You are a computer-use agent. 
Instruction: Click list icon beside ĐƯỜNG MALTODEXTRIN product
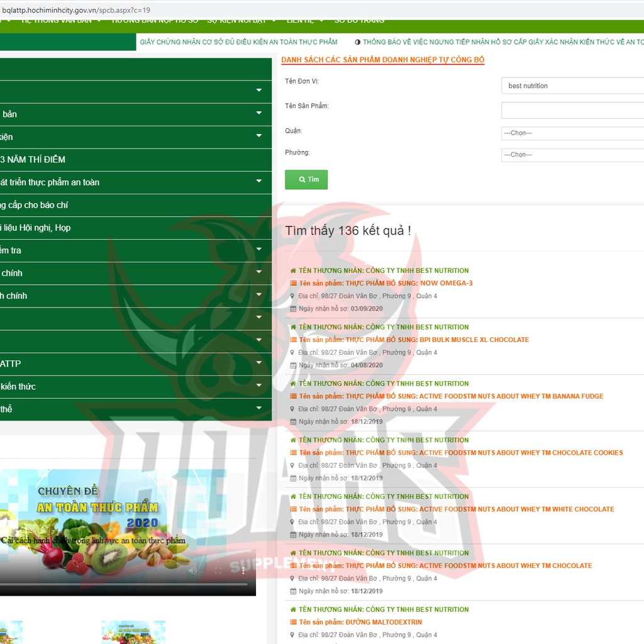293,623
